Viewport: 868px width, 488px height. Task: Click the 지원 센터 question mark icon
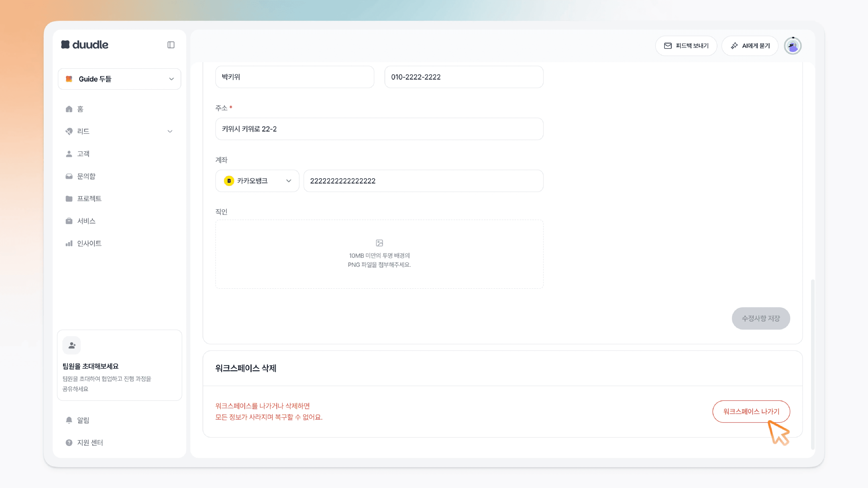pos(69,443)
